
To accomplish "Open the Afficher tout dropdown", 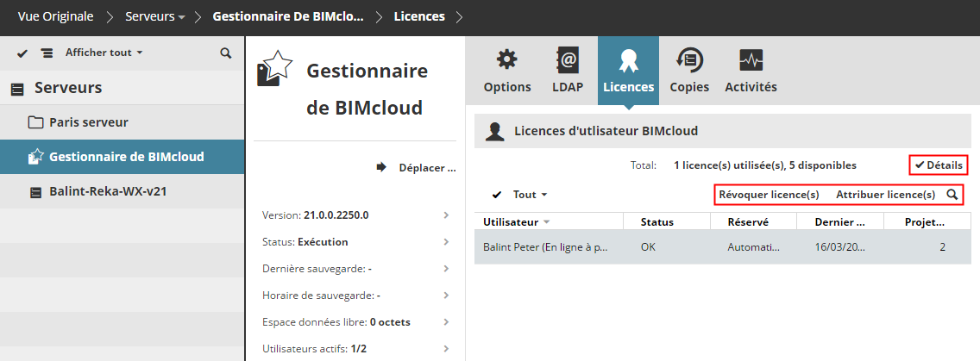I will pyautogui.click(x=104, y=53).
